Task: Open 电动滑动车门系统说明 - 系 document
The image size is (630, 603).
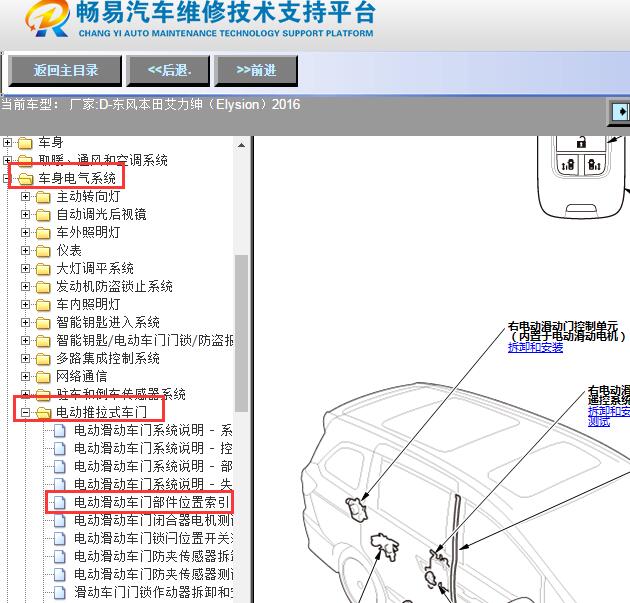Action: [153, 430]
